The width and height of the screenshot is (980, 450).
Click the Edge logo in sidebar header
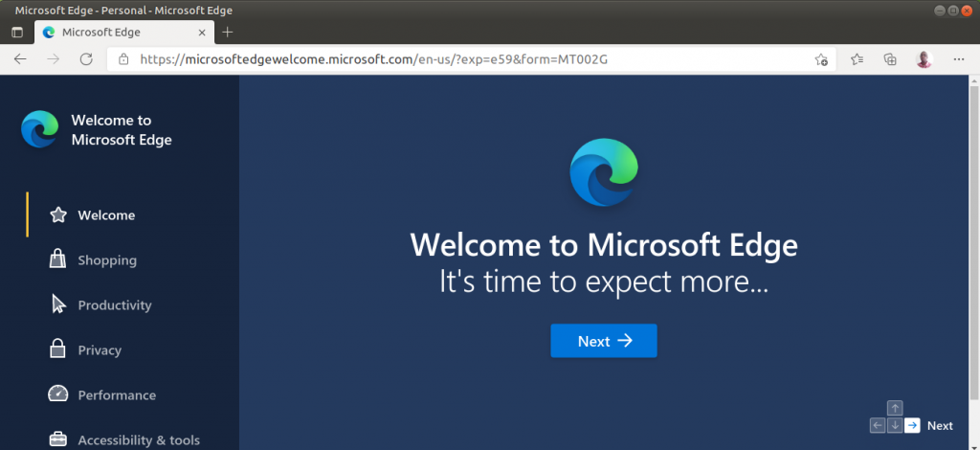click(40, 128)
